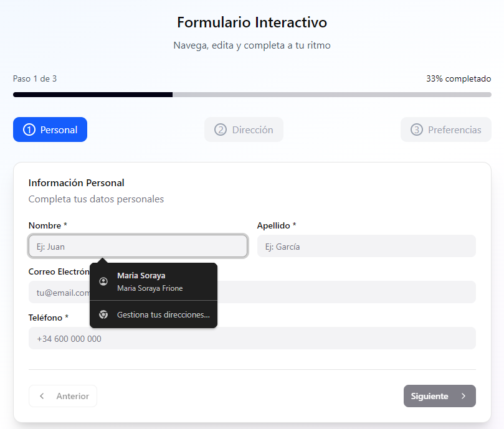
Task: Switch to the Dirección step tab
Action: [x=244, y=130]
